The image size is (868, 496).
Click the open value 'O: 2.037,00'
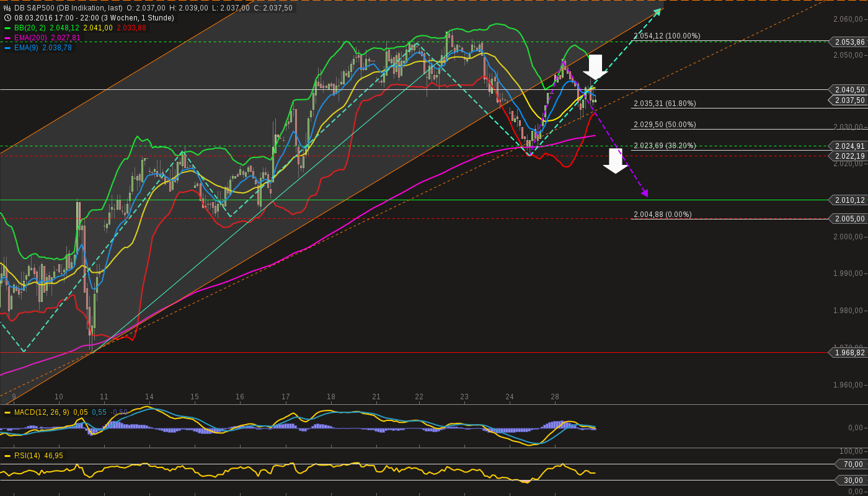pyautogui.click(x=146, y=8)
